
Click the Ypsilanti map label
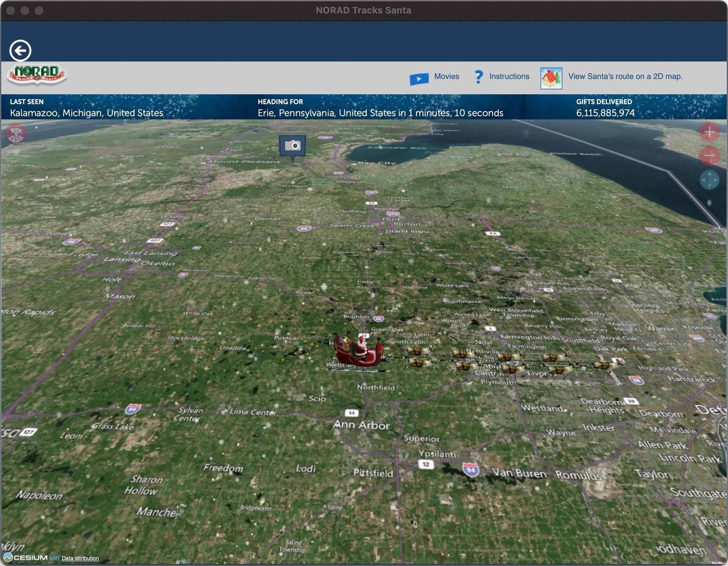coord(437,454)
